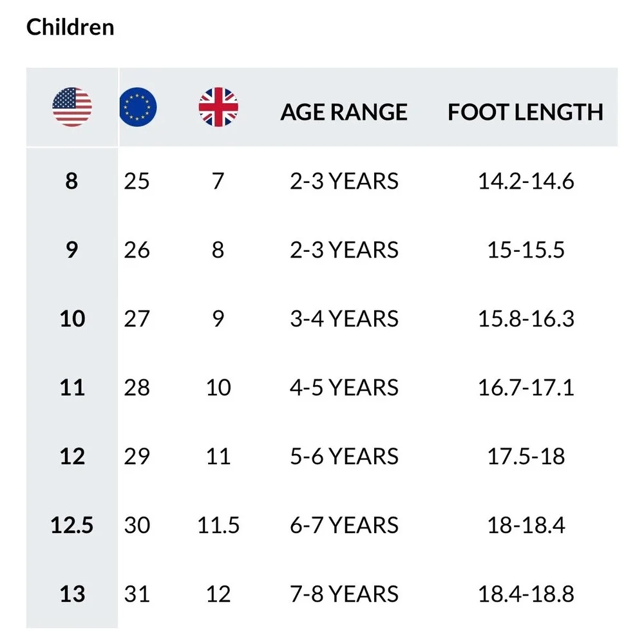Click EU size 31 cell
The height and width of the screenshot is (644, 644).
click(x=137, y=594)
